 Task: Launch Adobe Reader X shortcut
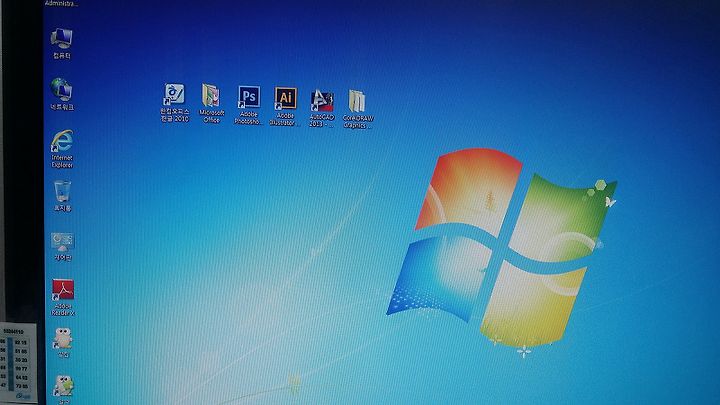63,297
